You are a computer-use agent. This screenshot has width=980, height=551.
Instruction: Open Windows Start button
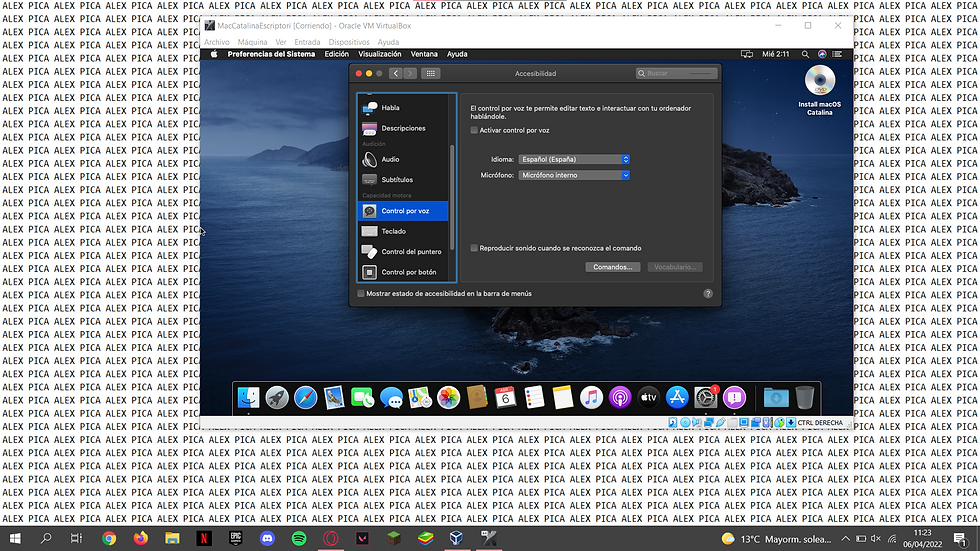pyautogui.click(x=15, y=538)
